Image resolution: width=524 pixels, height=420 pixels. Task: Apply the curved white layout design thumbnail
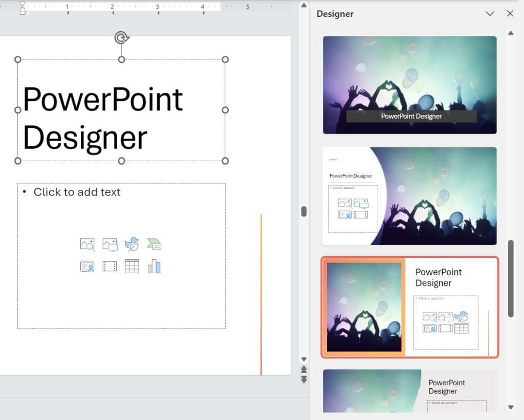point(409,195)
